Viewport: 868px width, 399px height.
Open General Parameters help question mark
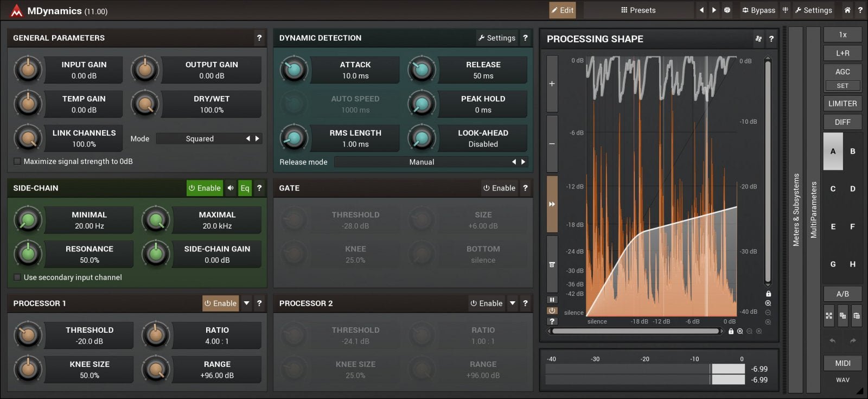259,38
